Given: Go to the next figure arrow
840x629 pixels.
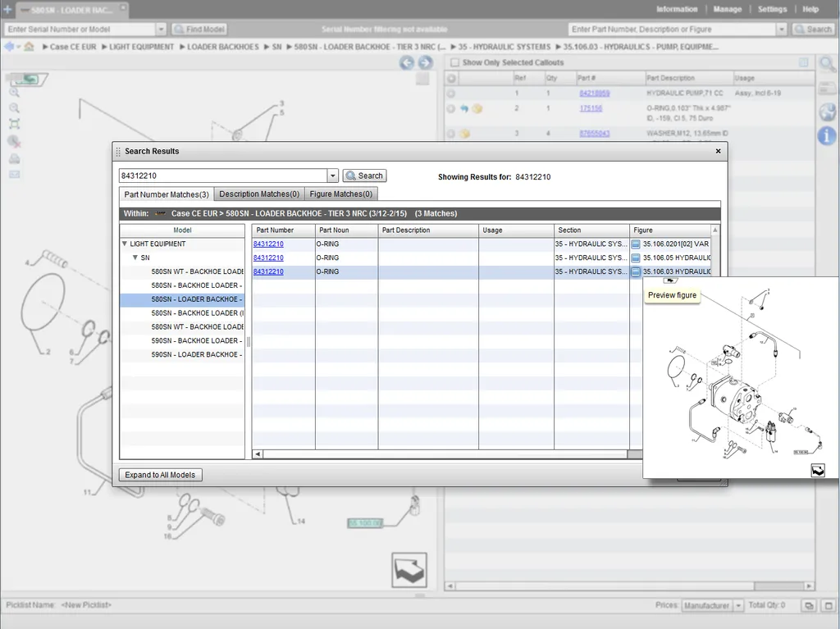Looking at the screenshot, I should tap(426, 62).
